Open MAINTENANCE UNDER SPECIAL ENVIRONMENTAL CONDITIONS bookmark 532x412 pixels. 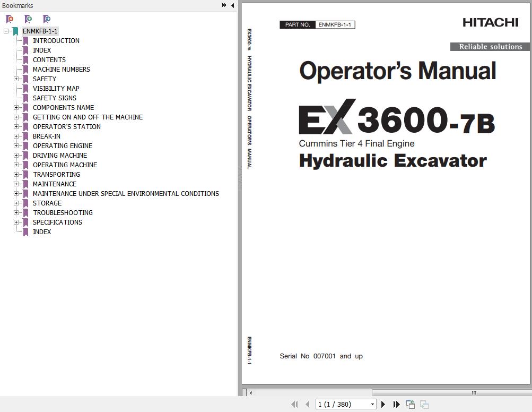point(126,193)
